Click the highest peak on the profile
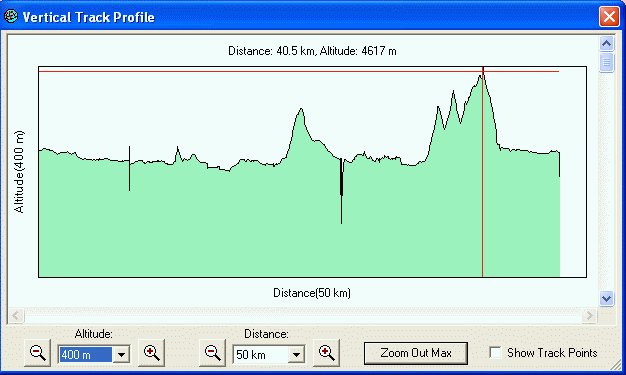 point(482,74)
